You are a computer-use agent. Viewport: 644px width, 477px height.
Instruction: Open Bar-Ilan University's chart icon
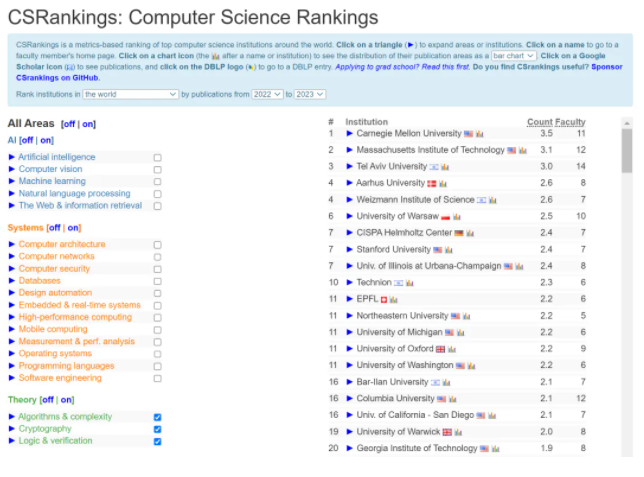(446, 383)
